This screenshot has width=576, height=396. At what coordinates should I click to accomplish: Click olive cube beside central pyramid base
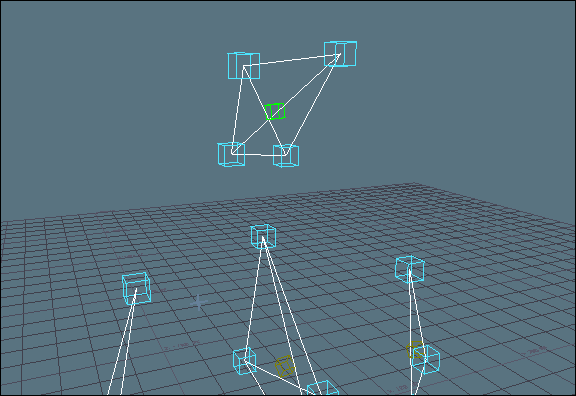[x=285, y=366]
